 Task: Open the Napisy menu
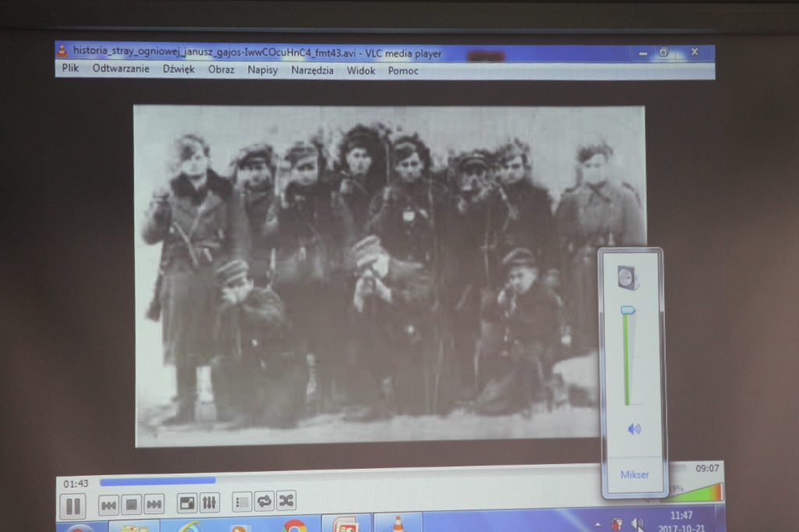click(x=263, y=70)
